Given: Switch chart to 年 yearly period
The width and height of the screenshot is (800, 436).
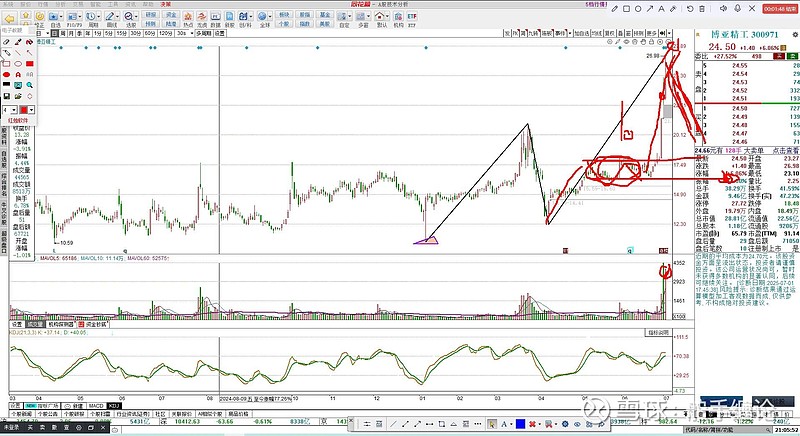Looking at the screenshot, I should [87, 33].
